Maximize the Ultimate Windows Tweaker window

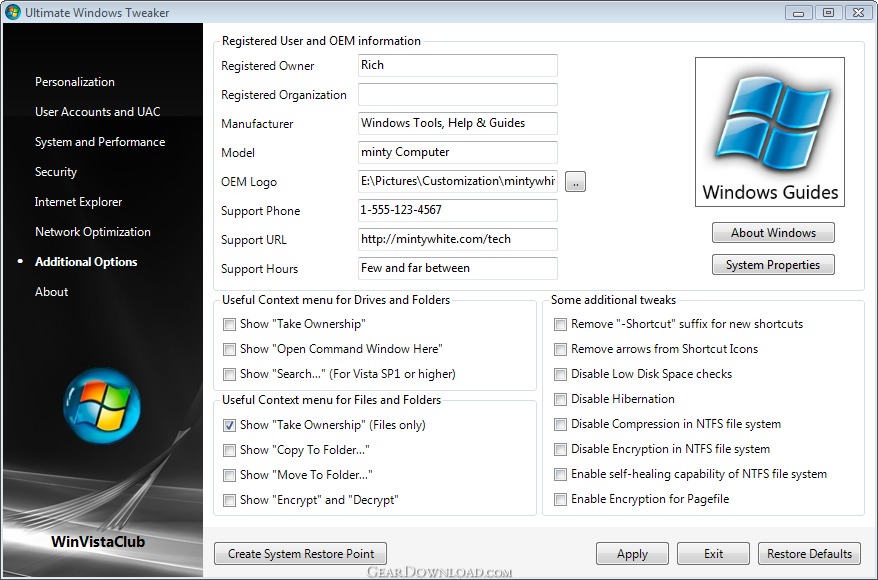coord(828,12)
